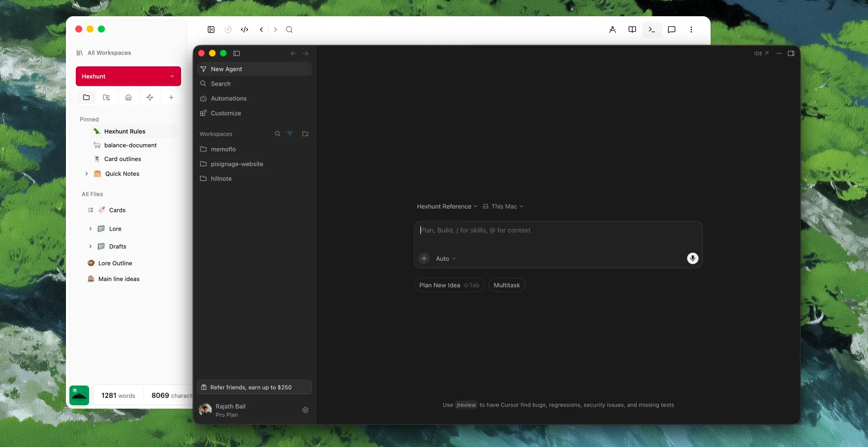Image resolution: width=868 pixels, height=447 pixels.
Task: Open the pisignage-website workspace
Action: (x=254, y=164)
